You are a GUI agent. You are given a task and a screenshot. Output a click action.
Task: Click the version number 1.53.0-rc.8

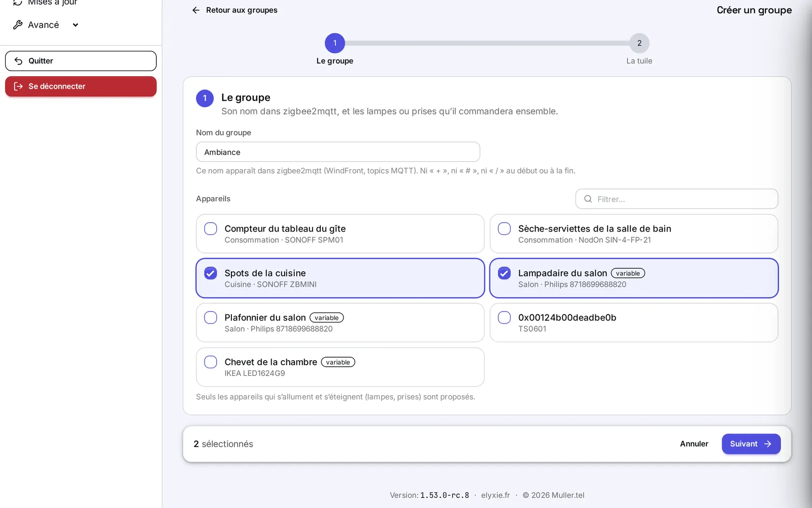tap(445, 495)
